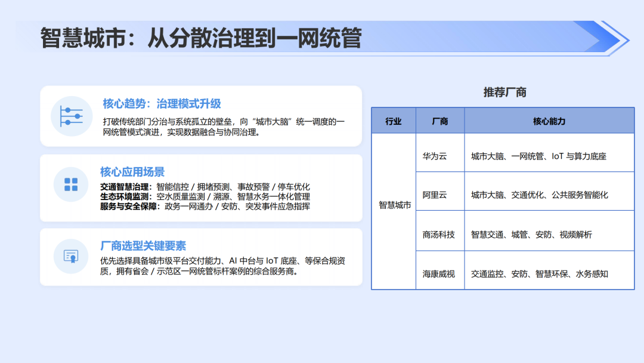The height and width of the screenshot is (363, 644).
Task: Click the table title 推荐厂商
Action: point(505,93)
